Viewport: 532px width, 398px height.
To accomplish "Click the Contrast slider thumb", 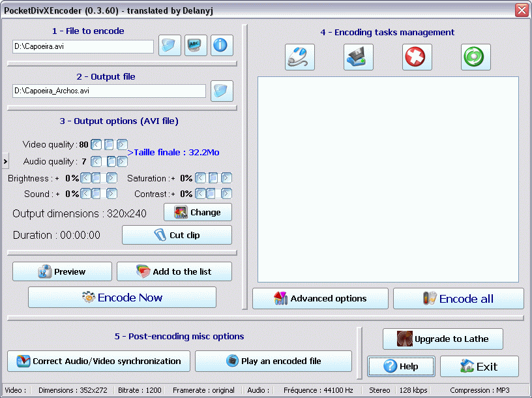I will (x=211, y=194).
